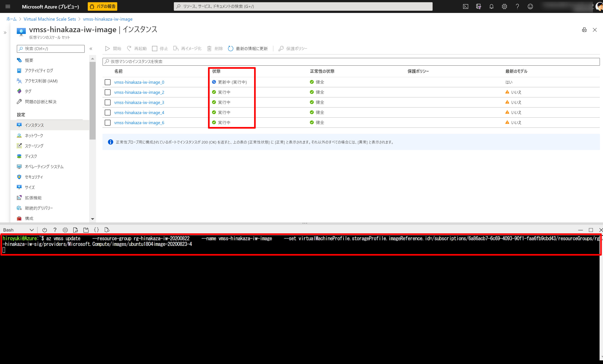Open the Cloud Shell from the top bar

point(466,6)
